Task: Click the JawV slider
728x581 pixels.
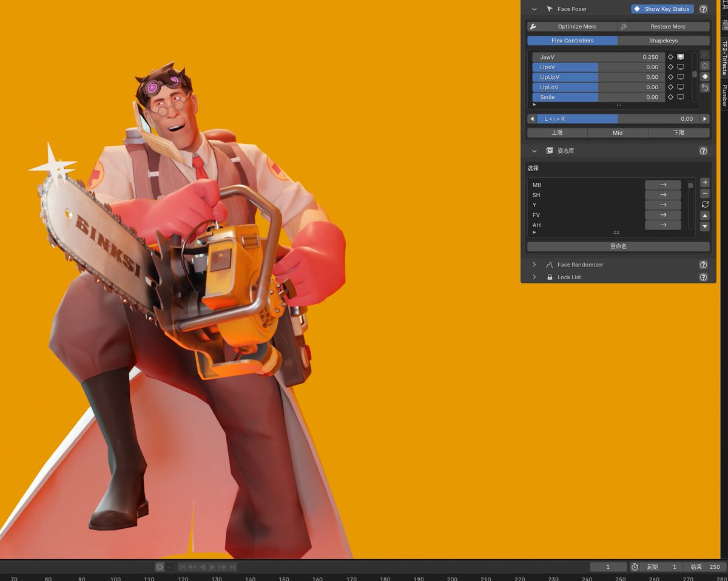Action: [599, 57]
